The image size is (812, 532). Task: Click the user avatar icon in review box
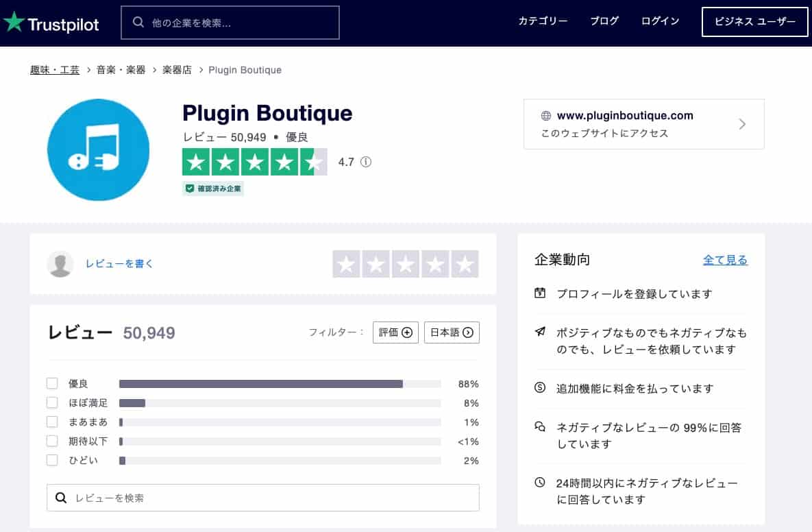tap(60, 264)
